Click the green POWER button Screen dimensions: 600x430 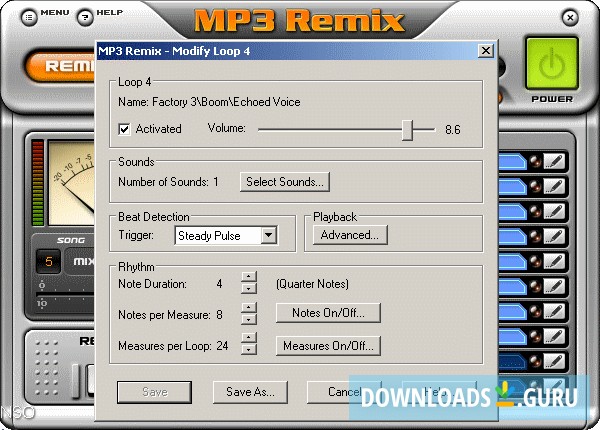click(x=551, y=64)
